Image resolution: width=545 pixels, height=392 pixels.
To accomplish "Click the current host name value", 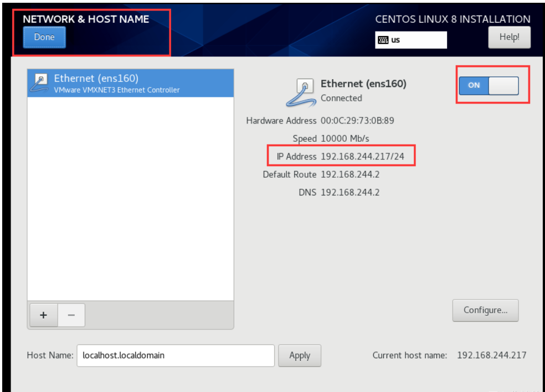I will 491,355.
